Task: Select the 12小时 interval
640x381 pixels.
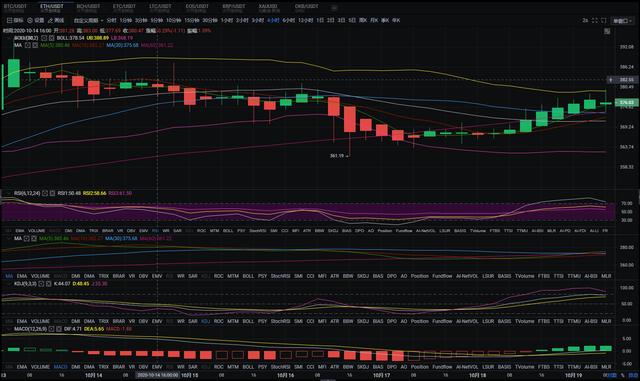Action: click(305, 20)
